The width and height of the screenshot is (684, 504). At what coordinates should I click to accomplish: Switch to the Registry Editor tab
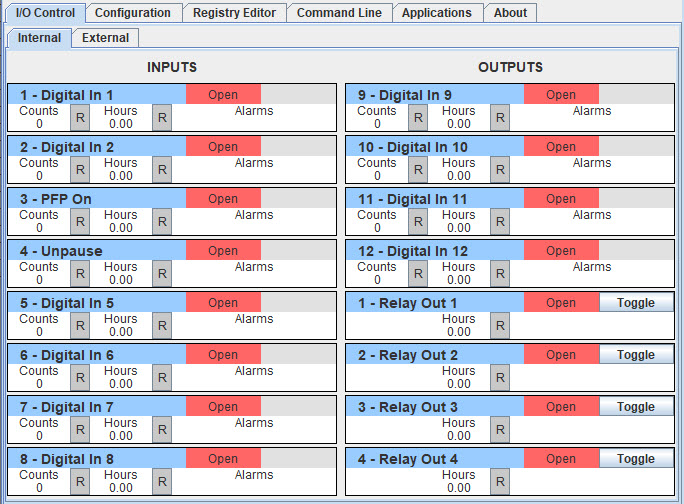coord(235,13)
